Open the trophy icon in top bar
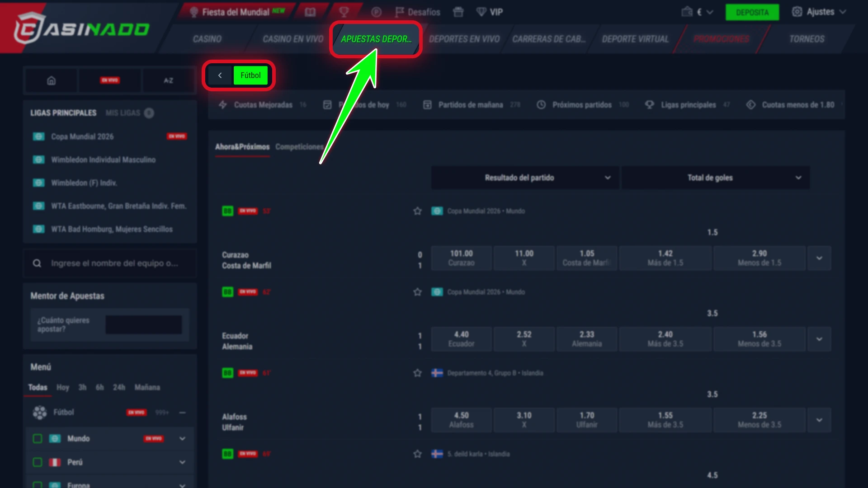The width and height of the screenshot is (868, 488). (344, 12)
